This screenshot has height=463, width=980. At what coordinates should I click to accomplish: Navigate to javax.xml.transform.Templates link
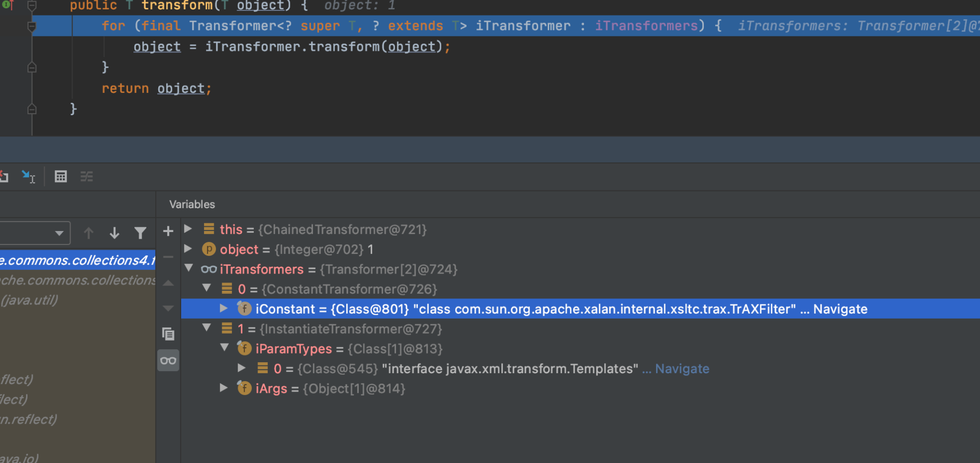tap(682, 369)
